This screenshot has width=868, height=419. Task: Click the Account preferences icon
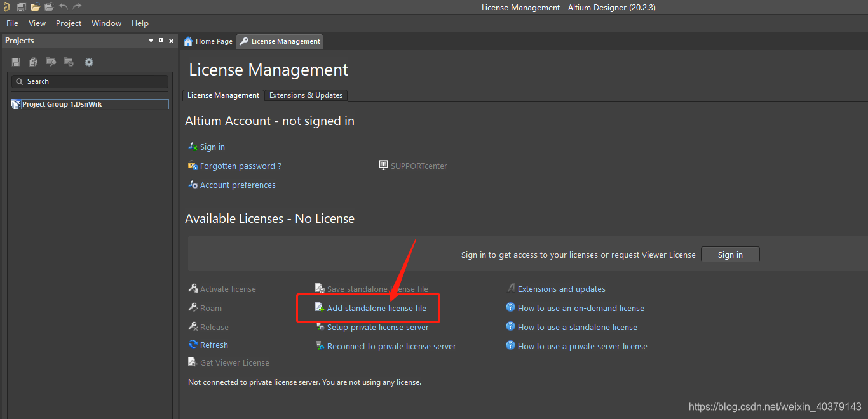[193, 185]
